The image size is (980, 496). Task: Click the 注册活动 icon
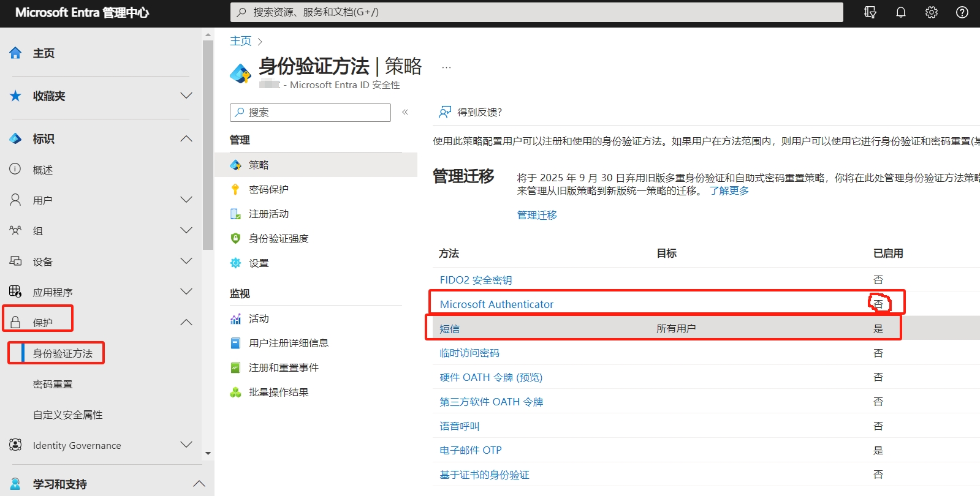(235, 214)
